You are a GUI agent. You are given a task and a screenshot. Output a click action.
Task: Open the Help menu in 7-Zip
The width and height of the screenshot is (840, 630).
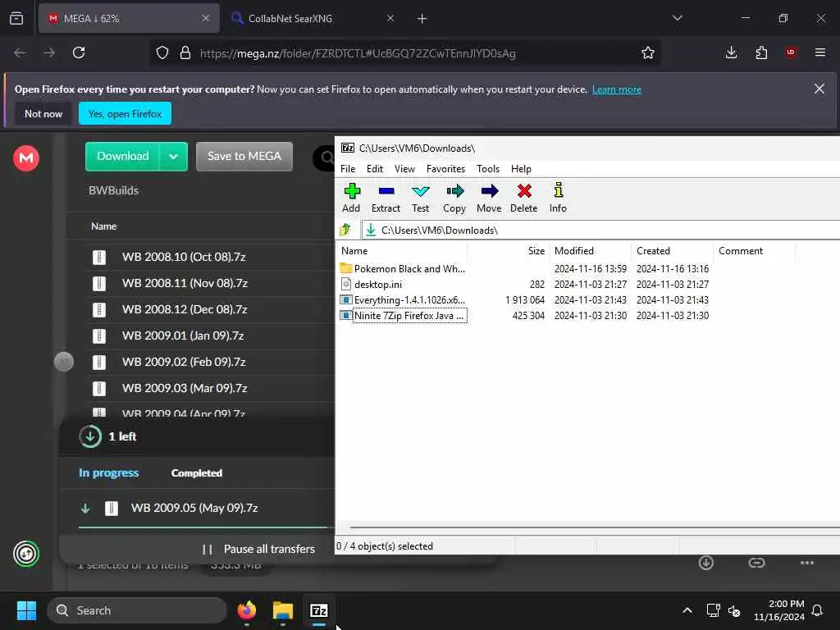point(521,169)
